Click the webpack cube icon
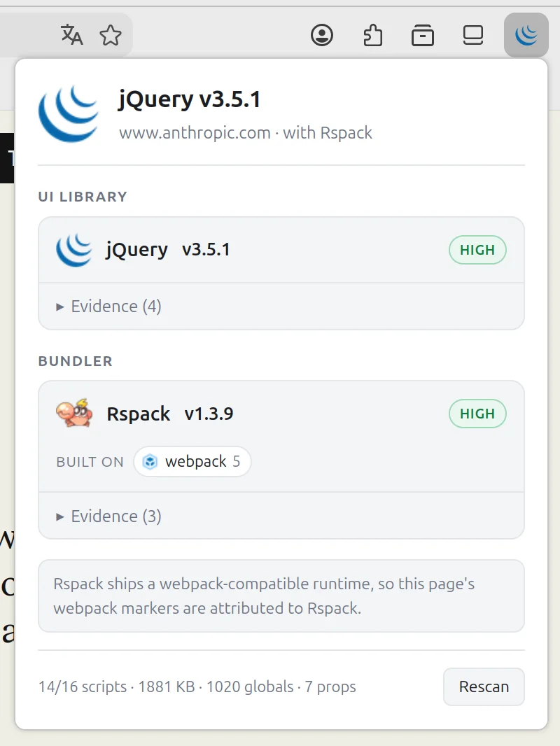The height and width of the screenshot is (746, 560). [x=150, y=461]
